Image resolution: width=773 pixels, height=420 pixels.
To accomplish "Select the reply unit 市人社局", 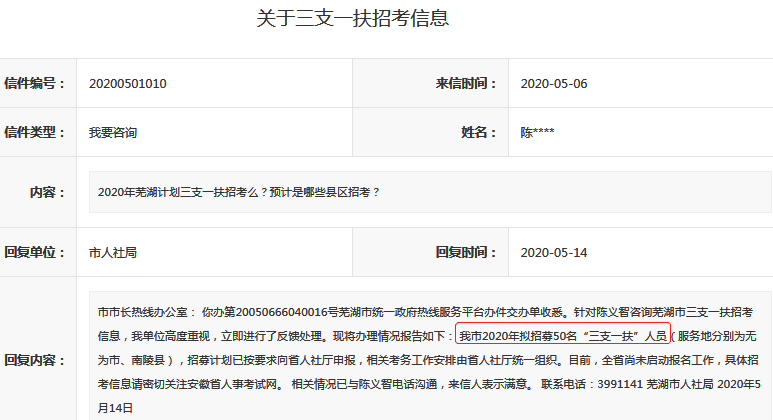I will (113, 252).
